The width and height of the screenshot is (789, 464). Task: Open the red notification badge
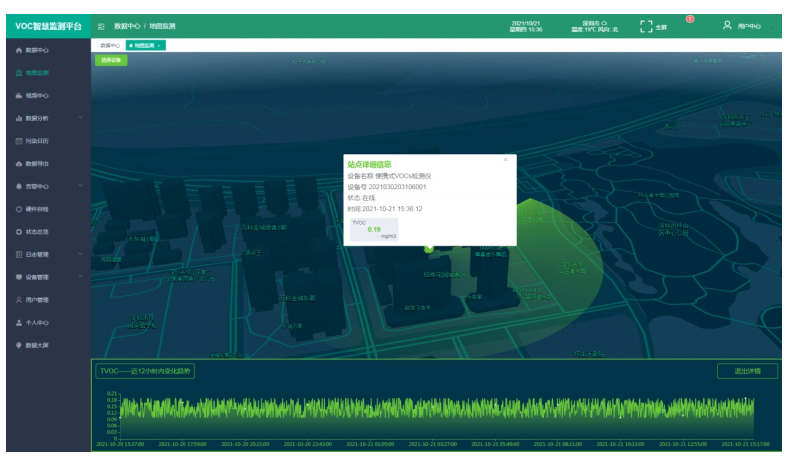(690, 19)
